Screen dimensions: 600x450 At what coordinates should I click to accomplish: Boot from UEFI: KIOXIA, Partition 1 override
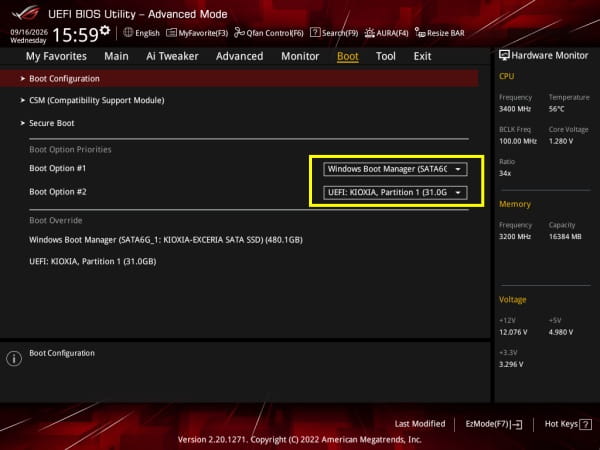pos(93,262)
